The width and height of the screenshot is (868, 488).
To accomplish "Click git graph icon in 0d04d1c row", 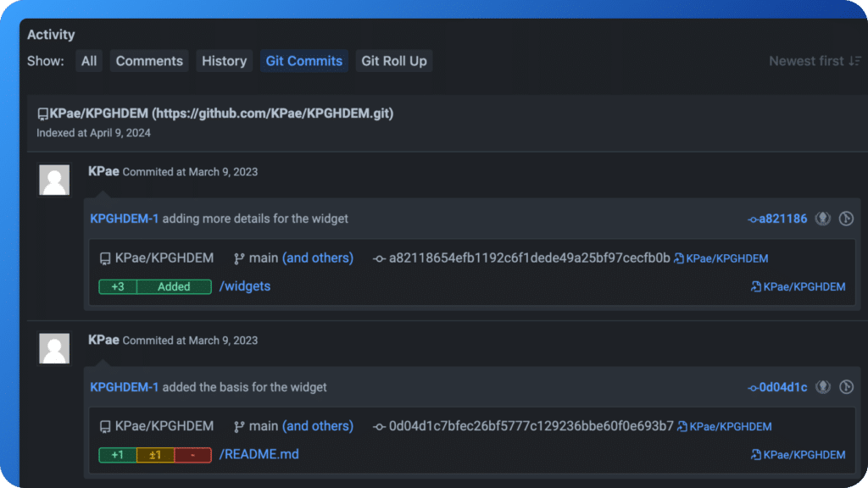I will coord(846,386).
